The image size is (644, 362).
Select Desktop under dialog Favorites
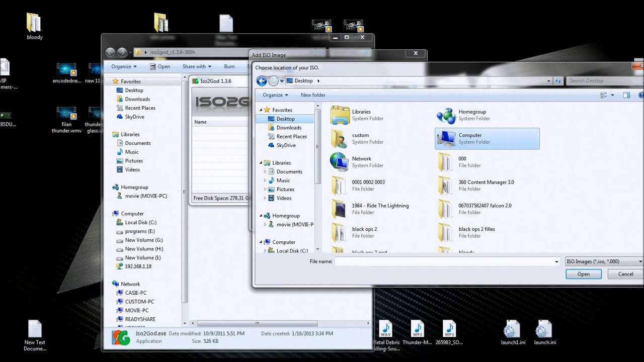285,119
